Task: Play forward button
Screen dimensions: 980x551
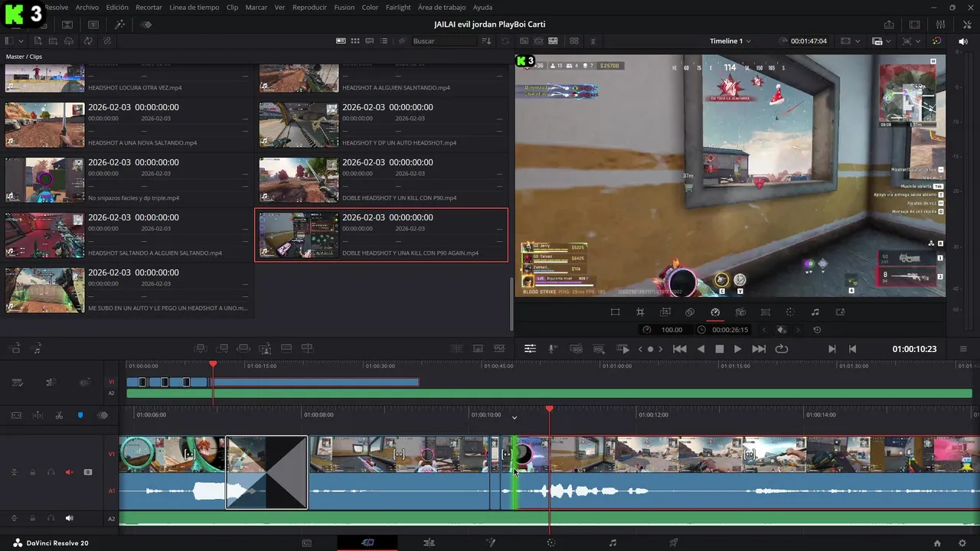Action: pos(737,349)
